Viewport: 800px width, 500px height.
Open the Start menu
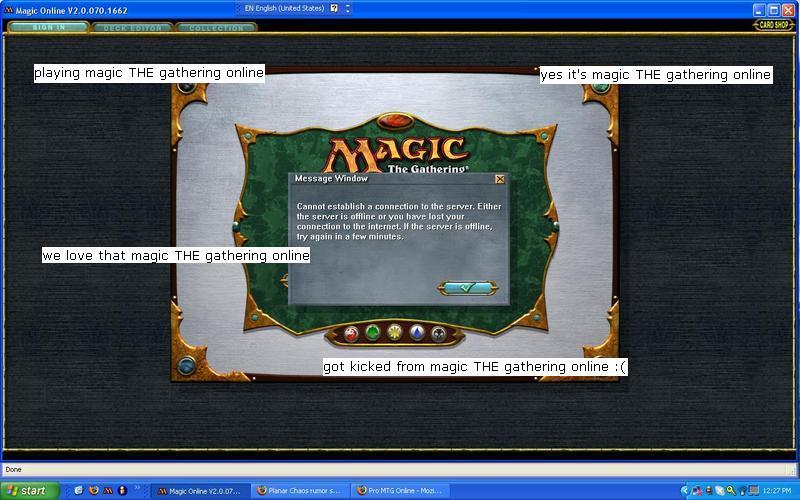pos(30,491)
